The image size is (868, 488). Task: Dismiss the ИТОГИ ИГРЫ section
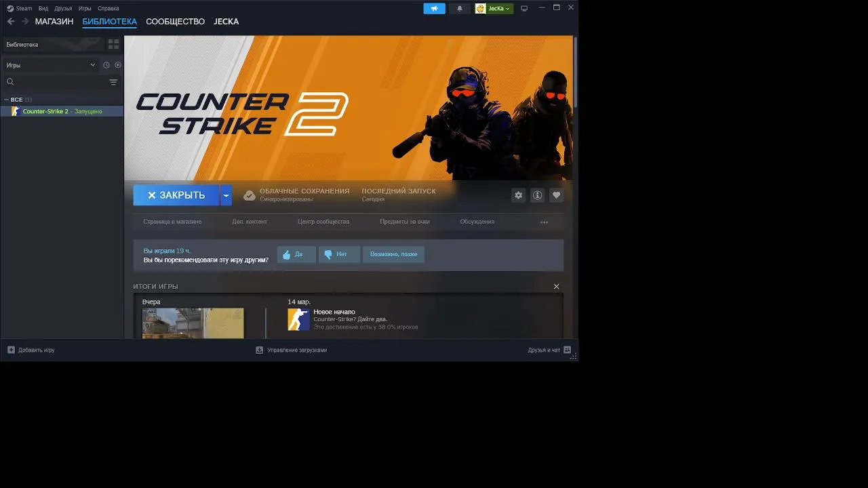557,287
